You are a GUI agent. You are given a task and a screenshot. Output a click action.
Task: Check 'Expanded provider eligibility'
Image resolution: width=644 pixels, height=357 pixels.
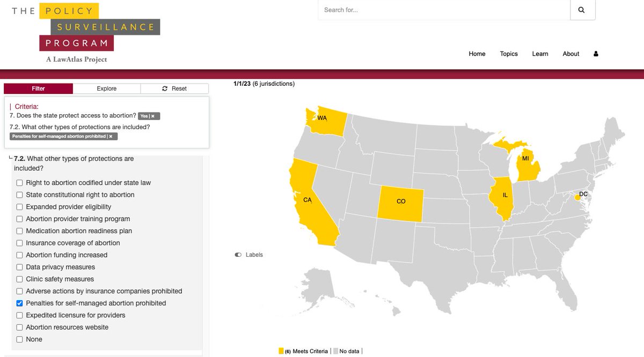point(20,207)
